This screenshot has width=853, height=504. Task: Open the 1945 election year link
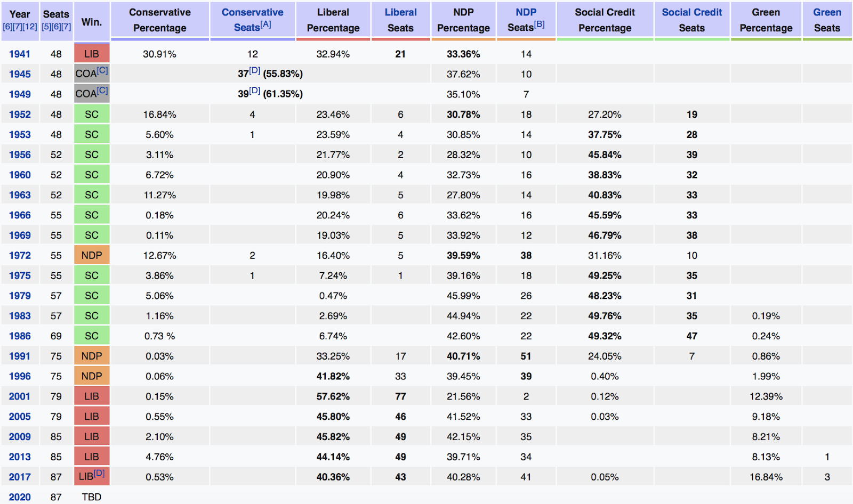(20, 74)
